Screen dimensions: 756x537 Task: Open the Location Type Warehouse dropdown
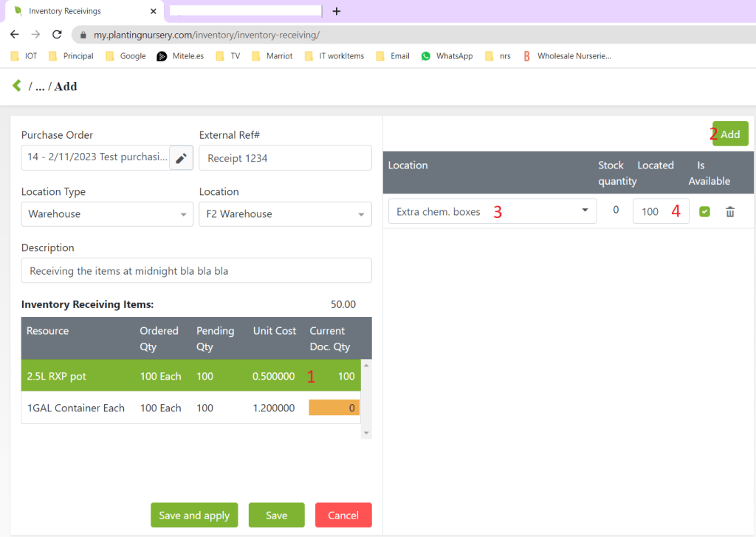(107, 214)
